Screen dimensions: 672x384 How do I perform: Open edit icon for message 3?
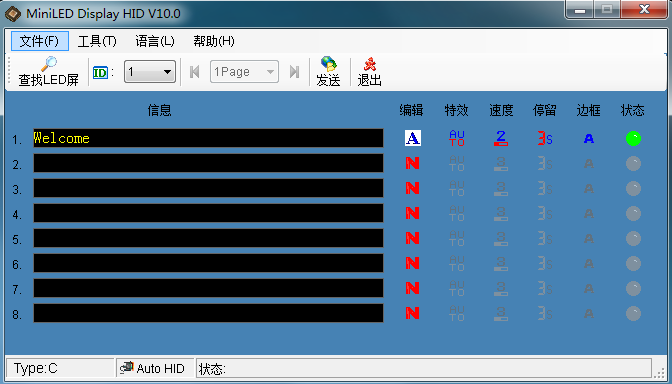[x=412, y=188]
